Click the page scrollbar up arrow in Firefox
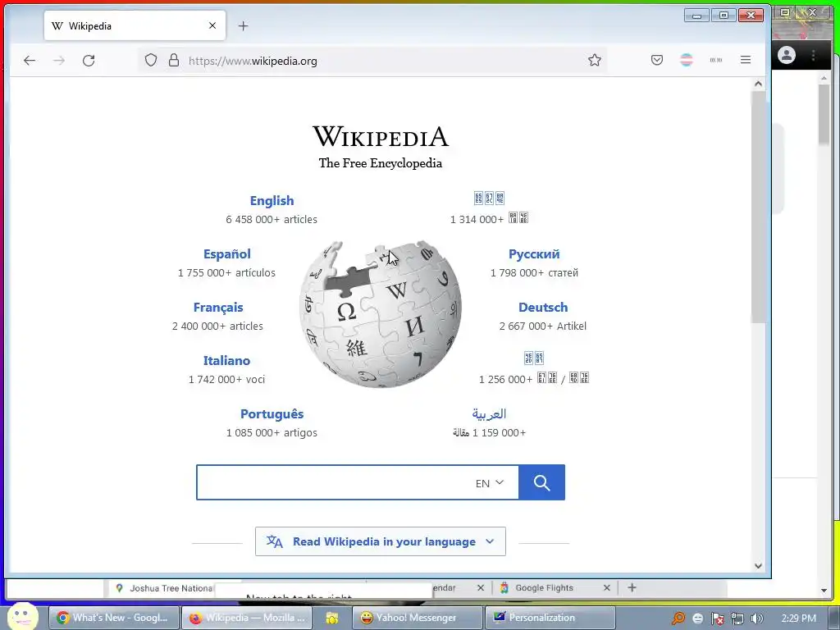Image resolution: width=840 pixels, height=630 pixels. 758,84
